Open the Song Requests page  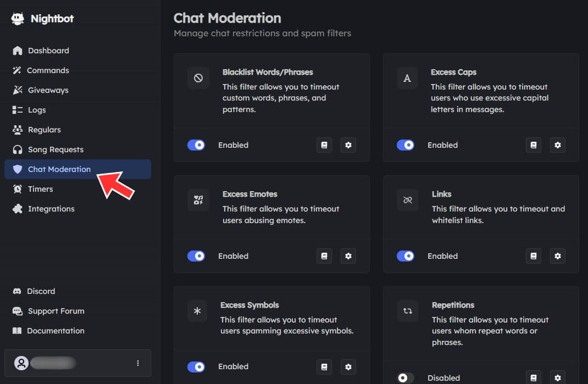pyautogui.click(x=56, y=149)
